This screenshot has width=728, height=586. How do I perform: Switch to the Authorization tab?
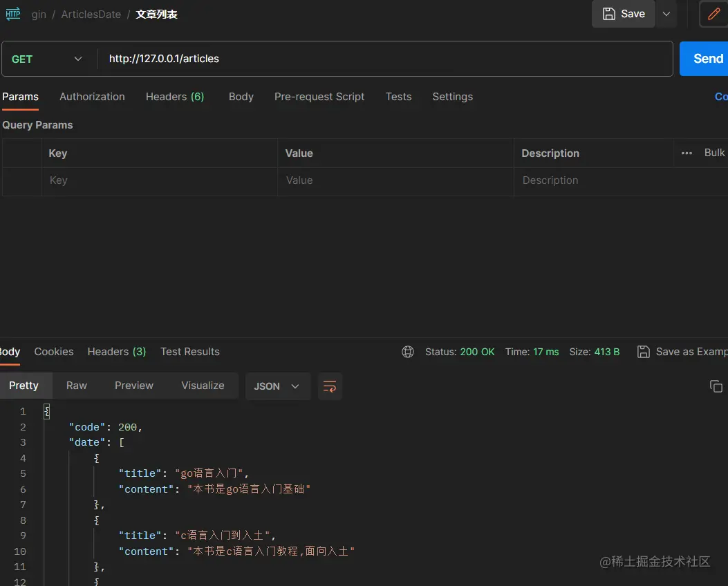(x=93, y=97)
